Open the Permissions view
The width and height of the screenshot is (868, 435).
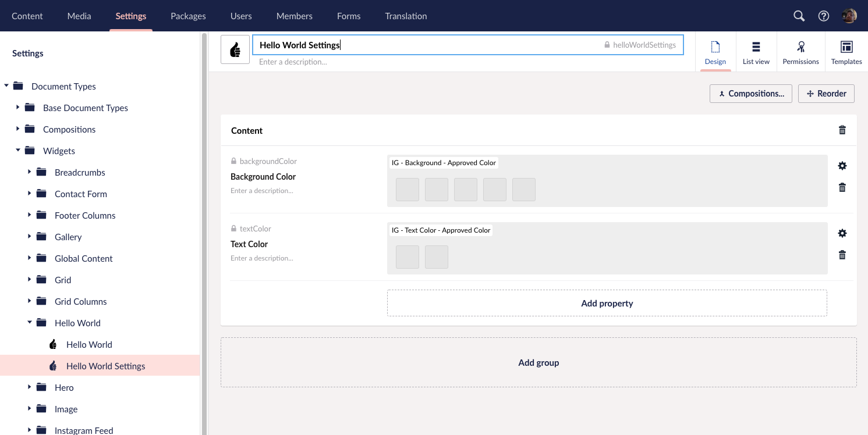click(x=800, y=52)
